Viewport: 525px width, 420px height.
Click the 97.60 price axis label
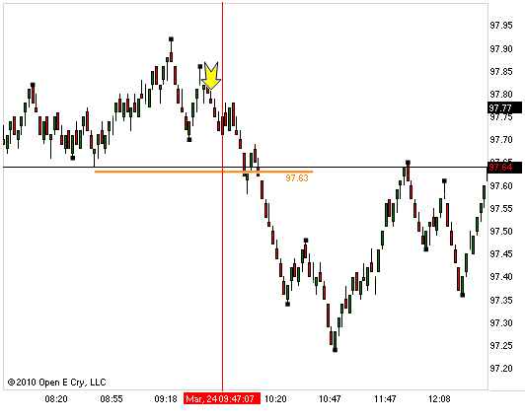pyautogui.click(x=501, y=186)
